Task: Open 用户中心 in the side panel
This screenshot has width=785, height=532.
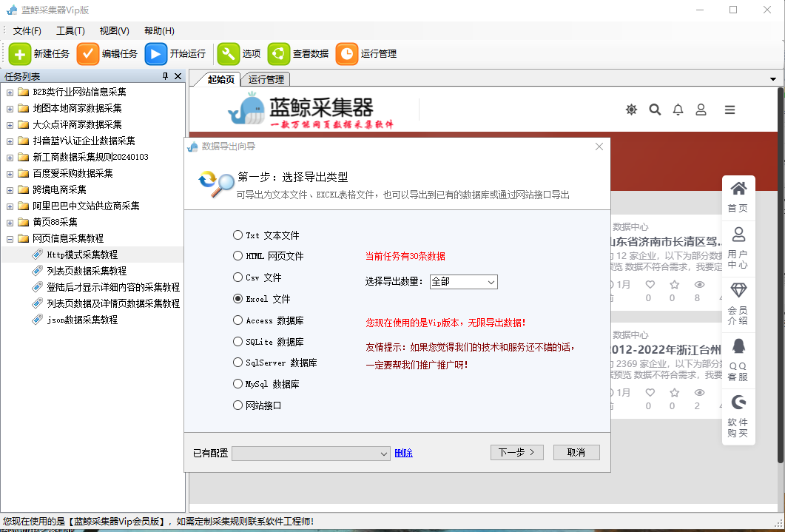Action: pos(738,249)
